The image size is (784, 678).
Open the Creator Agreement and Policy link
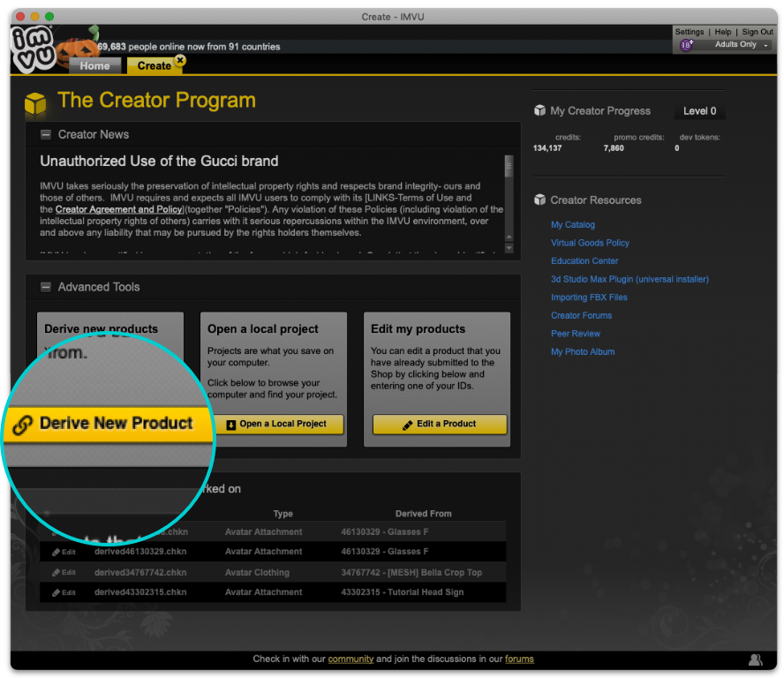click(x=119, y=209)
